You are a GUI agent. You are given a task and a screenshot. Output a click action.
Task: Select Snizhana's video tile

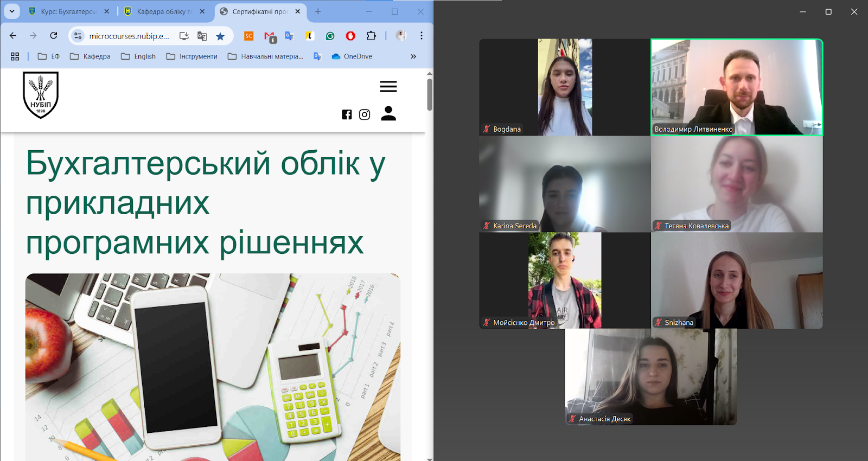(737, 280)
